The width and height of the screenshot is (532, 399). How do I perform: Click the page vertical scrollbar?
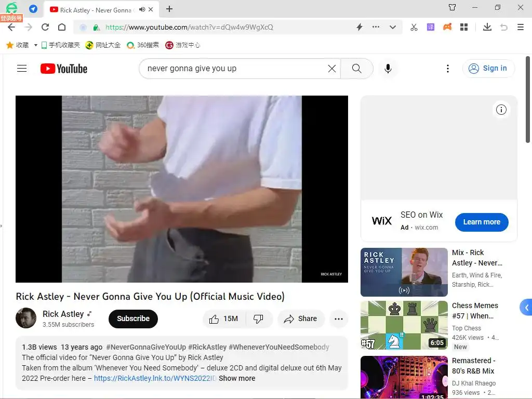click(528, 100)
